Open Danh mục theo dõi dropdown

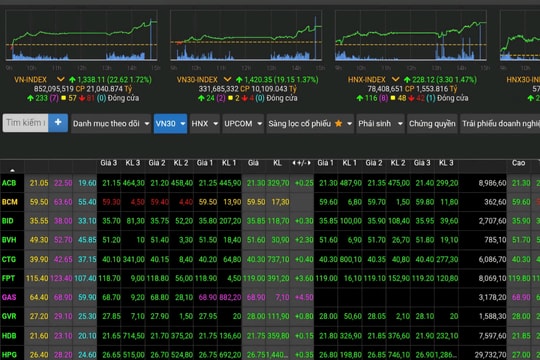tap(111, 123)
